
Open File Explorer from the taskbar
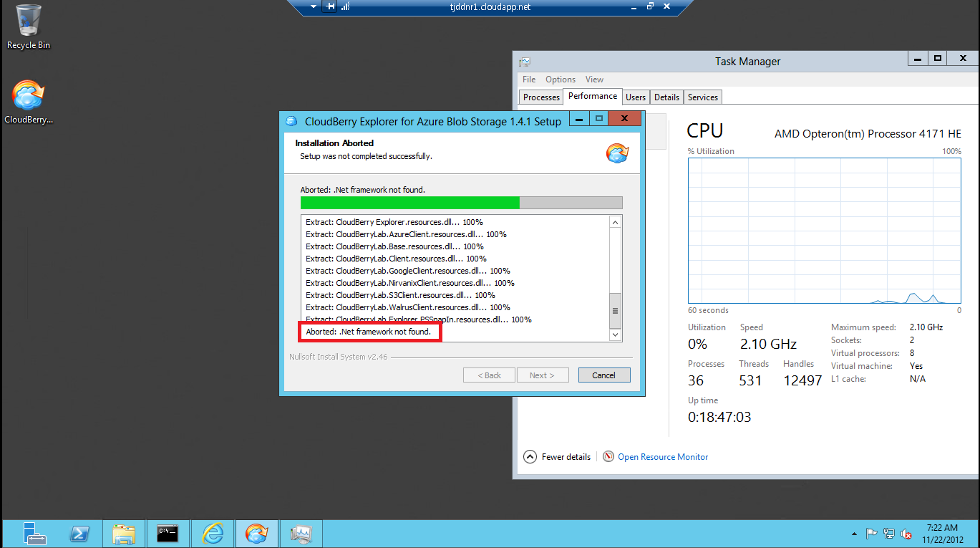(x=124, y=534)
